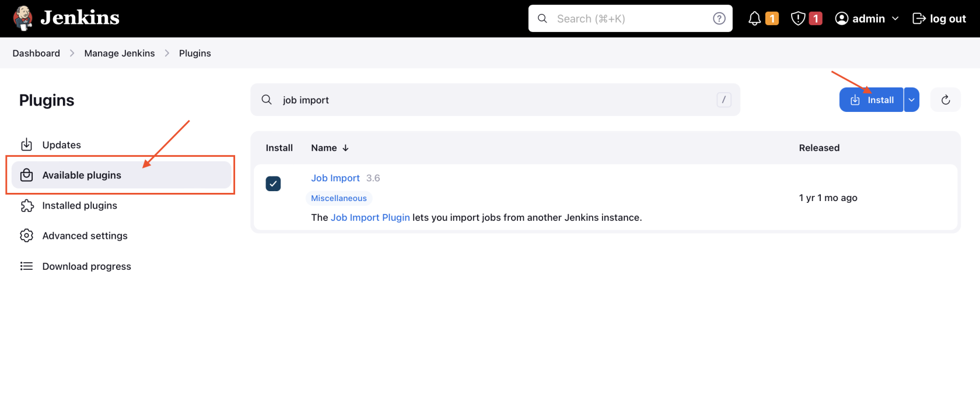
Task: Click the Jenkins butler logo
Action: point(23,18)
